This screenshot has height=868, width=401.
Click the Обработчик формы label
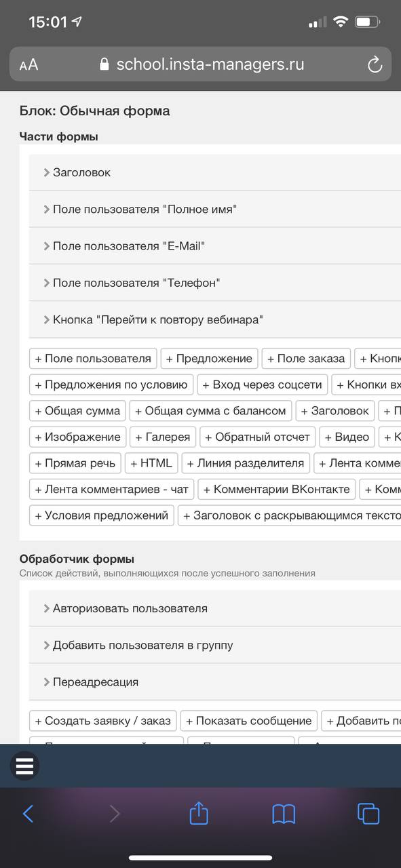[x=77, y=559]
